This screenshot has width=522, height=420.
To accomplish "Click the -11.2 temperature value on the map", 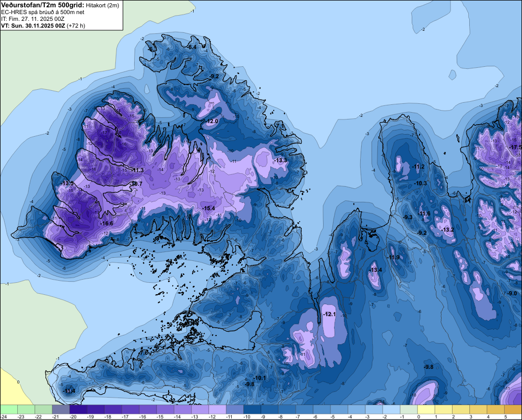I will coord(418,166).
